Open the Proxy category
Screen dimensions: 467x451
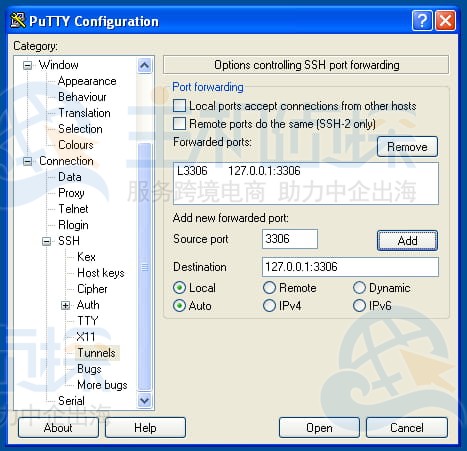point(71,193)
